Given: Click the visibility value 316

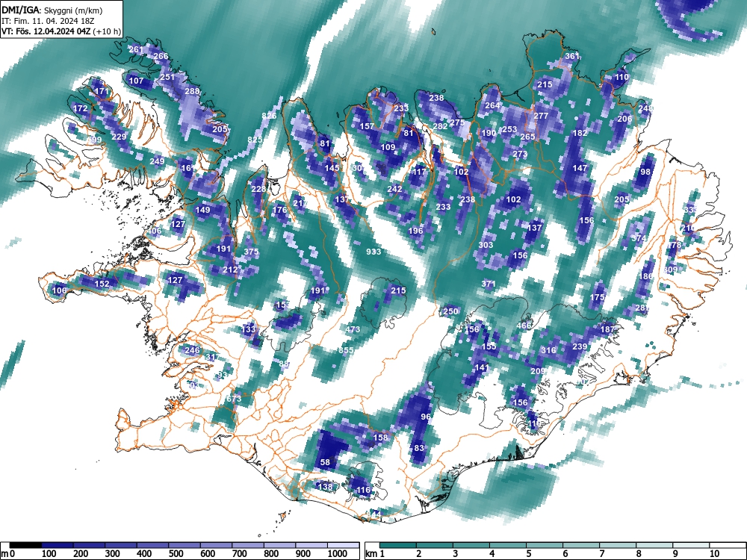Looking at the screenshot, I should [548, 350].
